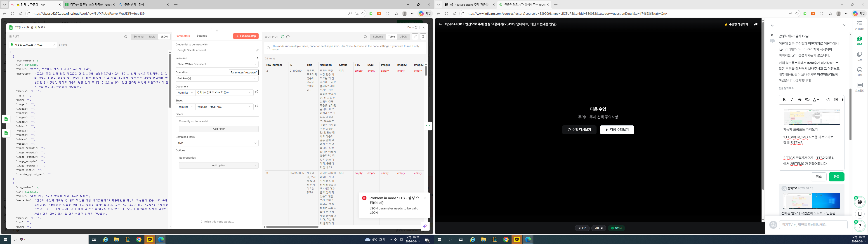Click the insert link icon in editor
The image size is (868, 244).
(x=807, y=100)
